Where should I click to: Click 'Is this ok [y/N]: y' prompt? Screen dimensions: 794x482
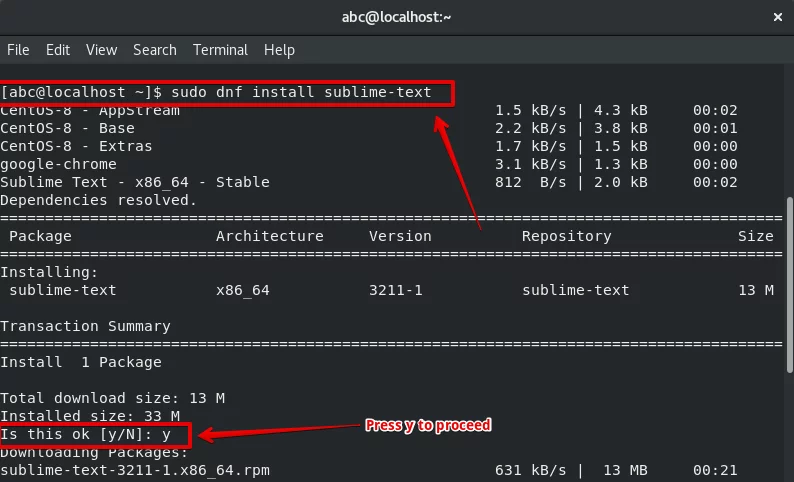coord(85,434)
